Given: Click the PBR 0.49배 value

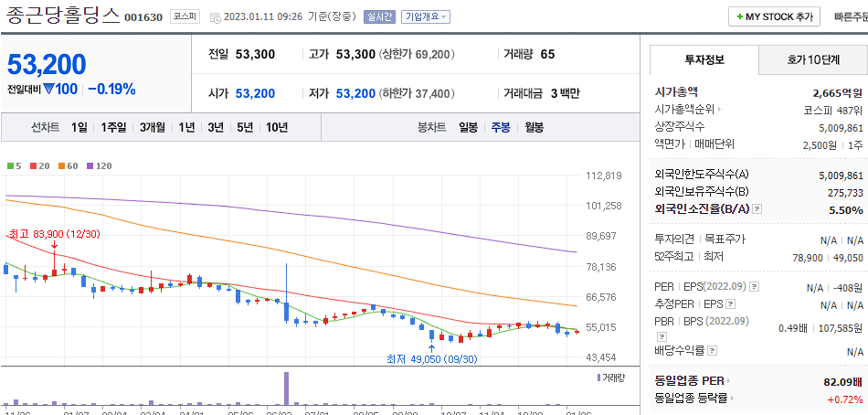Looking at the screenshot, I should [x=794, y=328].
